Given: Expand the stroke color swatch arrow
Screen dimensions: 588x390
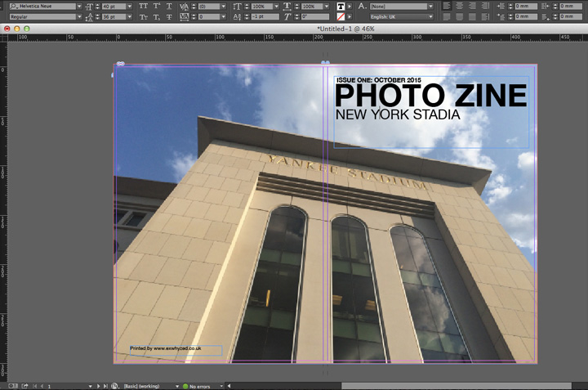Looking at the screenshot, I should click(350, 17).
